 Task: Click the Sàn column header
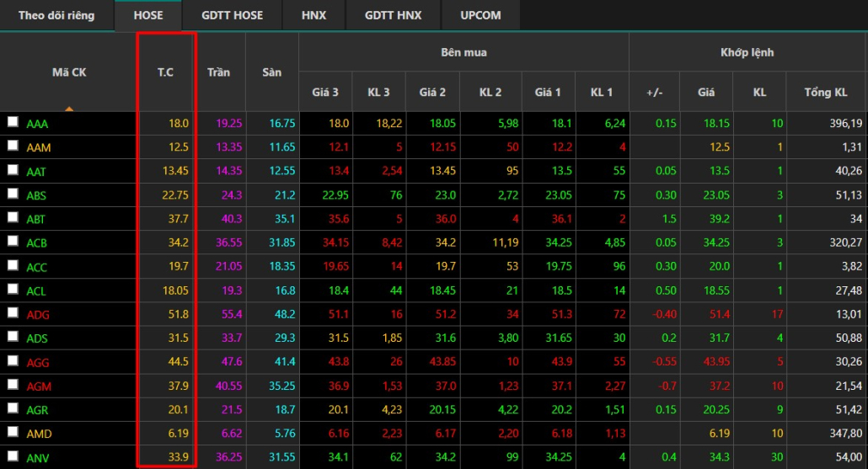271,72
